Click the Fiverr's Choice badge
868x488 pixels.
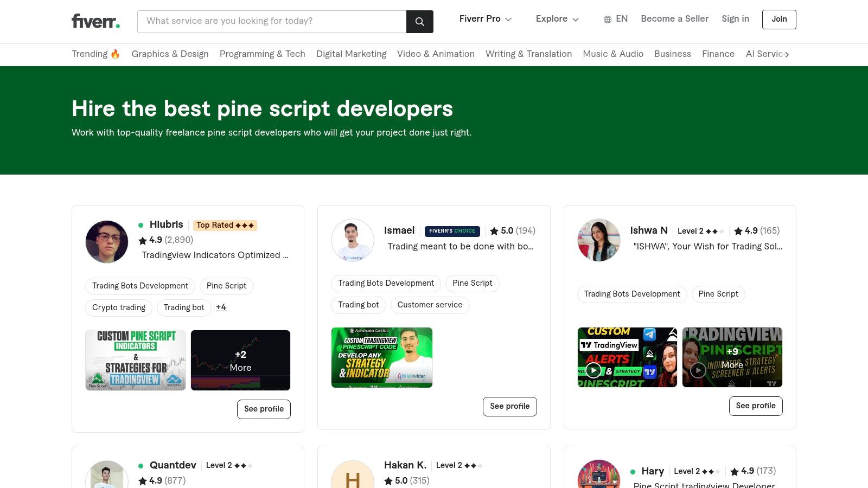(452, 231)
